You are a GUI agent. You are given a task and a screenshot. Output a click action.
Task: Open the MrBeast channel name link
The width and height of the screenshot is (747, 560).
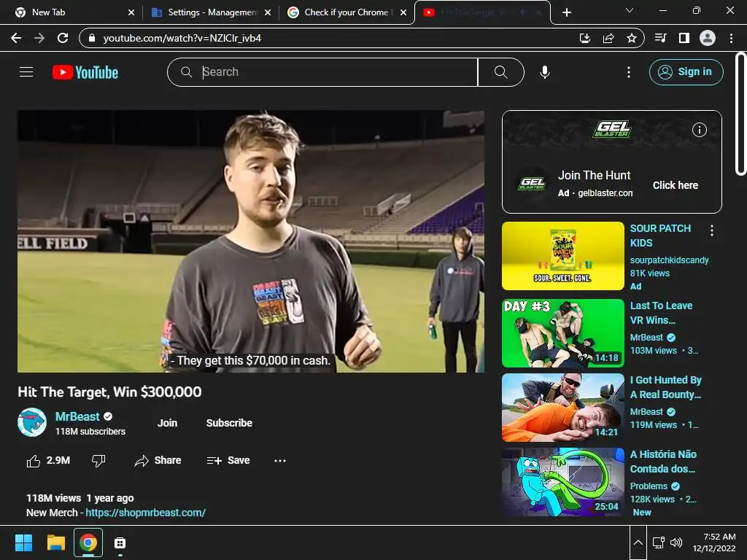tap(77, 416)
